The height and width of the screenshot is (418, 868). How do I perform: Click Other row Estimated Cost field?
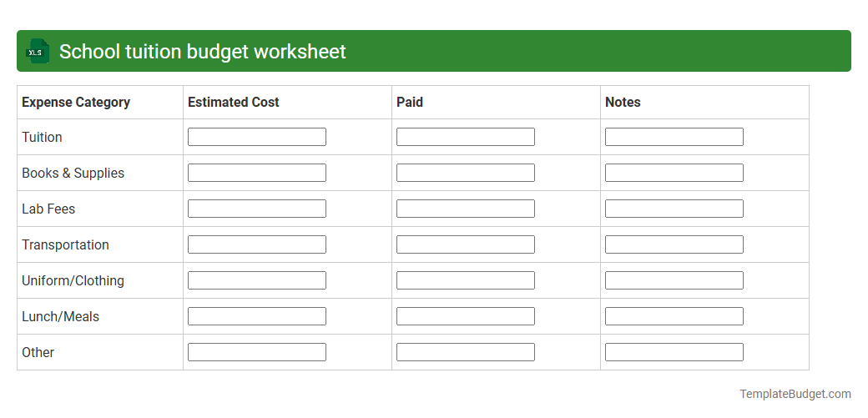coord(257,352)
